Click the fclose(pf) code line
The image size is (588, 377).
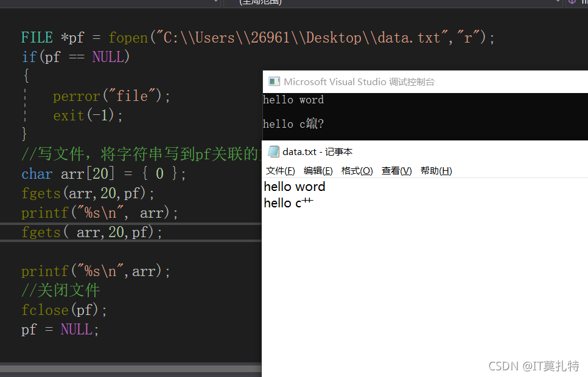pos(64,310)
